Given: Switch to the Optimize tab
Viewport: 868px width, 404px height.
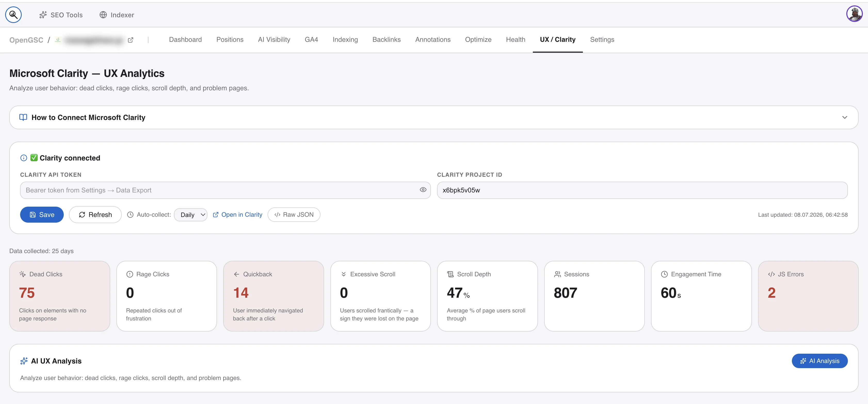Looking at the screenshot, I should (x=478, y=39).
